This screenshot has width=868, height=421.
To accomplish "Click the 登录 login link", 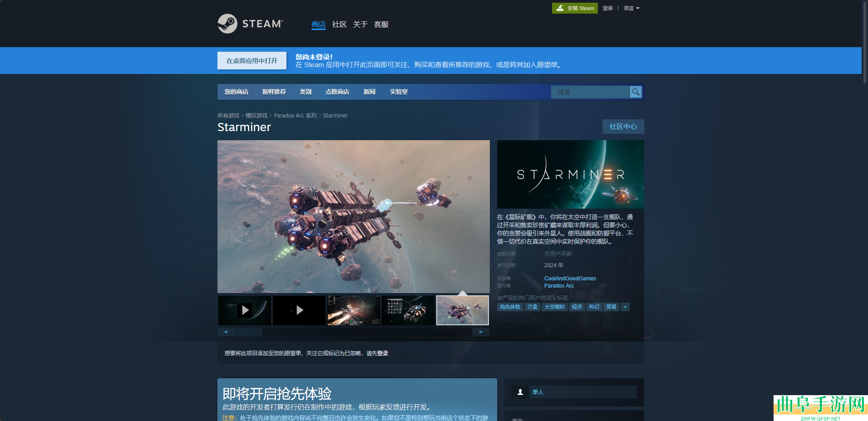I will (x=608, y=8).
